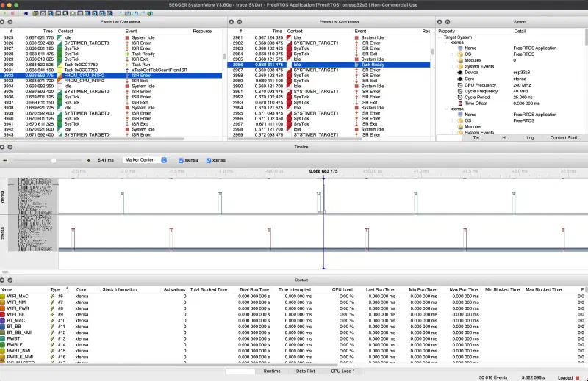588x381 pixels.
Task: Close the Context panel
Action: coord(2,280)
